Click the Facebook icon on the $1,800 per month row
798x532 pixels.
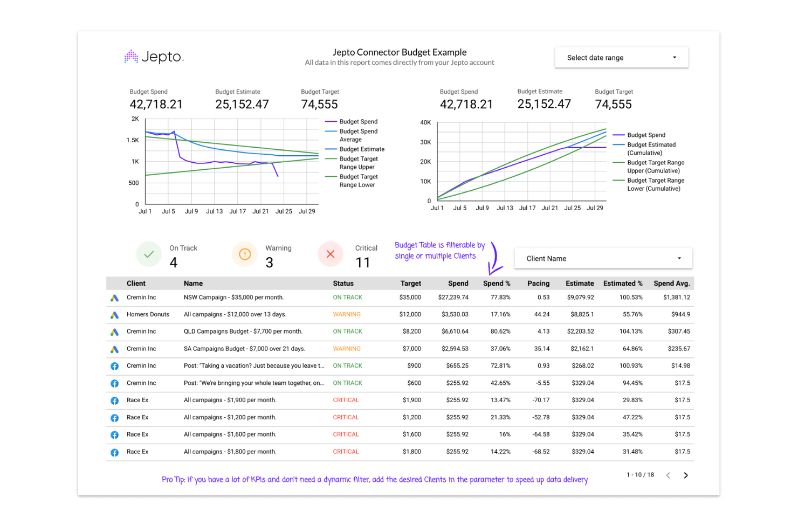coord(115,452)
